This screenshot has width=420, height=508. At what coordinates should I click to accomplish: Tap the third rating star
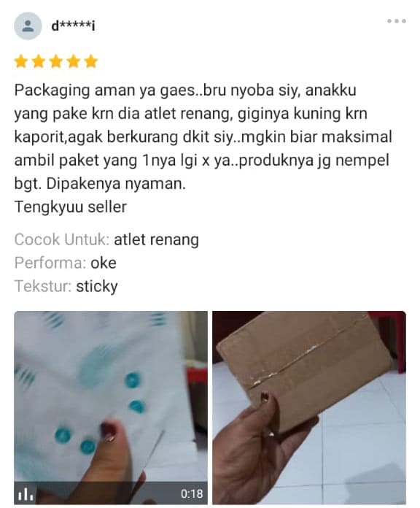(56, 61)
